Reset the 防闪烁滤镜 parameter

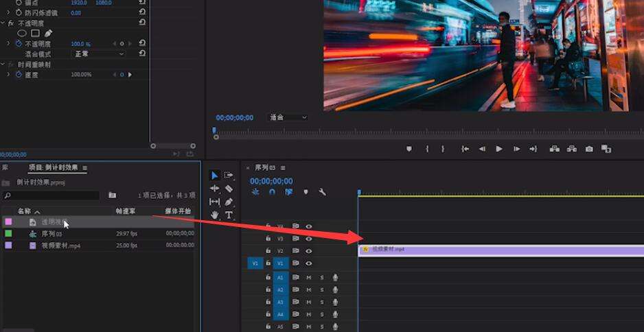142,13
